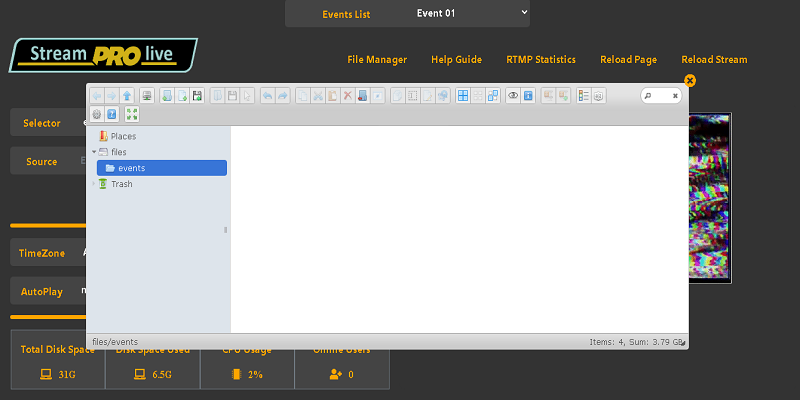Click the go up to parent folder arrow
The image size is (800, 400).
click(127, 96)
